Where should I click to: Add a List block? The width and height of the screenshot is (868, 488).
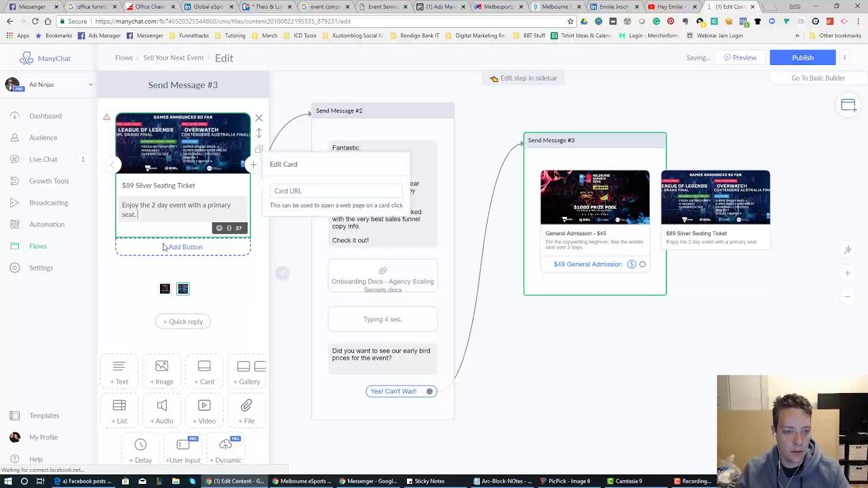pos(119,412)
